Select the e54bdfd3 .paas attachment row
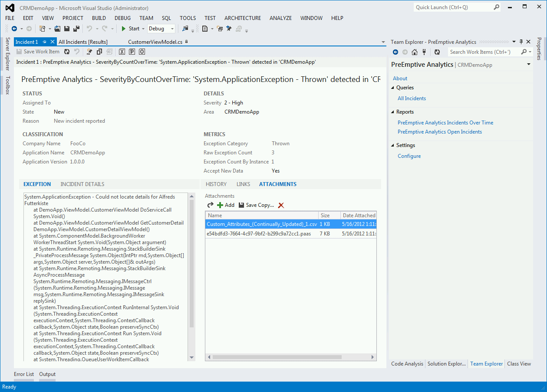The image size is (547, 392). 290,234
